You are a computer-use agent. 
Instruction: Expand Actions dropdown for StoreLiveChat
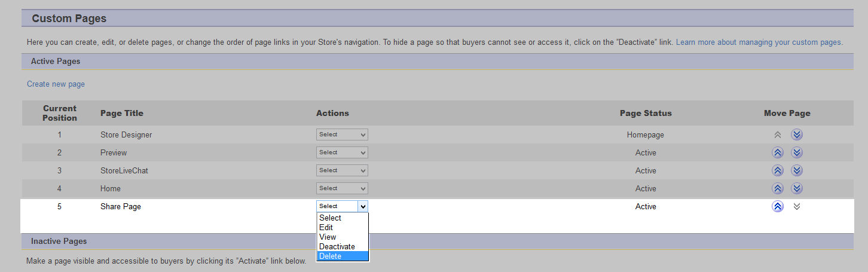point(342,170)
